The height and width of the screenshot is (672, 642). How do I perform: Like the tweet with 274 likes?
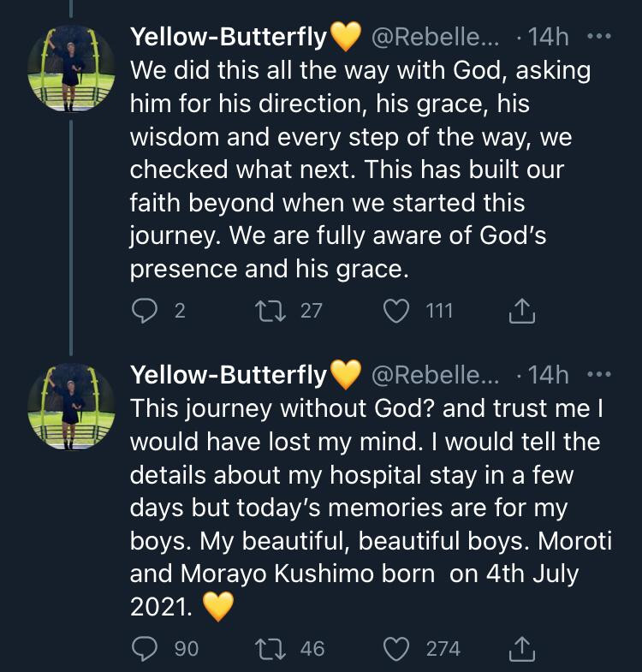click(396, 649)
